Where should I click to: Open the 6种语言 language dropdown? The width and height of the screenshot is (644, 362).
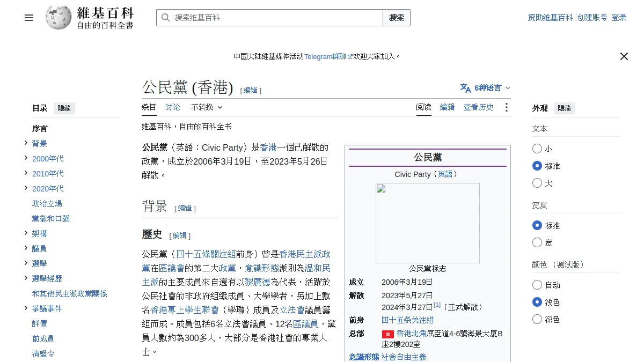(485, 88)
